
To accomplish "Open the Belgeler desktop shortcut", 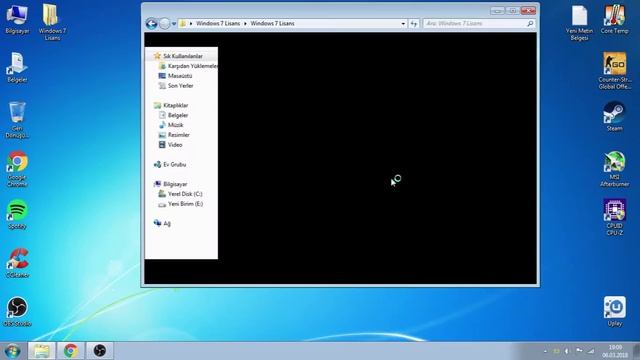I will pyautogui.click(x=17, y=68).
